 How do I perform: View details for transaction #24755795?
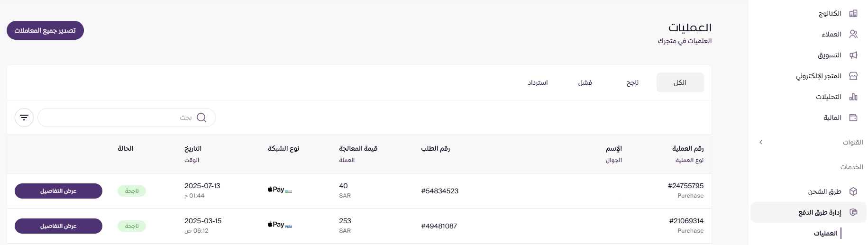58,191
